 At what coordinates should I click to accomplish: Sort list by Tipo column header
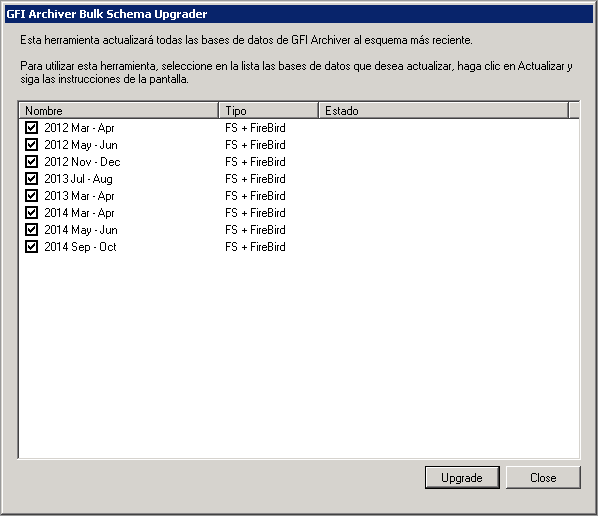pyautogui.click(x=269, y=111)
